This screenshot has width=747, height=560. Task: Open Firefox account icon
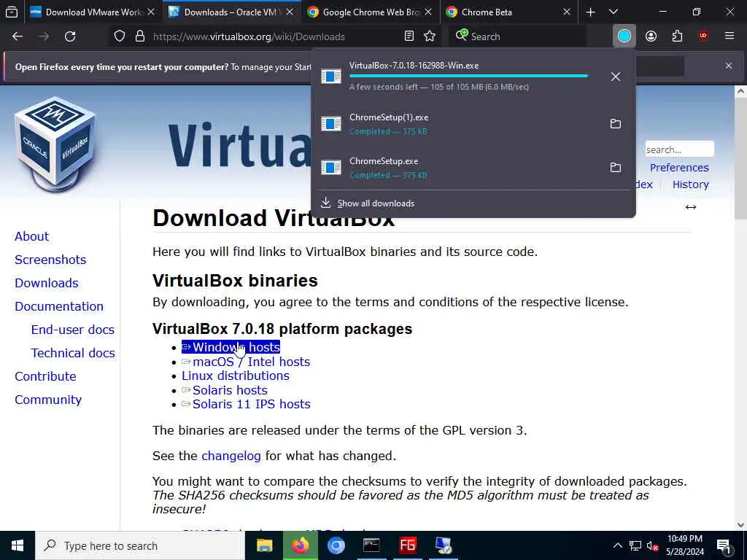click(651, 36)
